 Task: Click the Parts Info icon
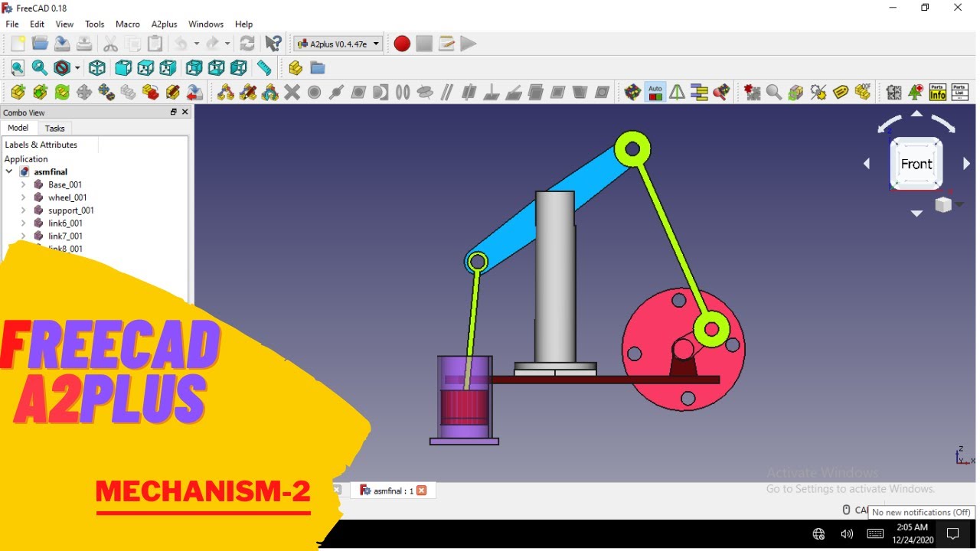pyautogui.click(x=938, y=93)
